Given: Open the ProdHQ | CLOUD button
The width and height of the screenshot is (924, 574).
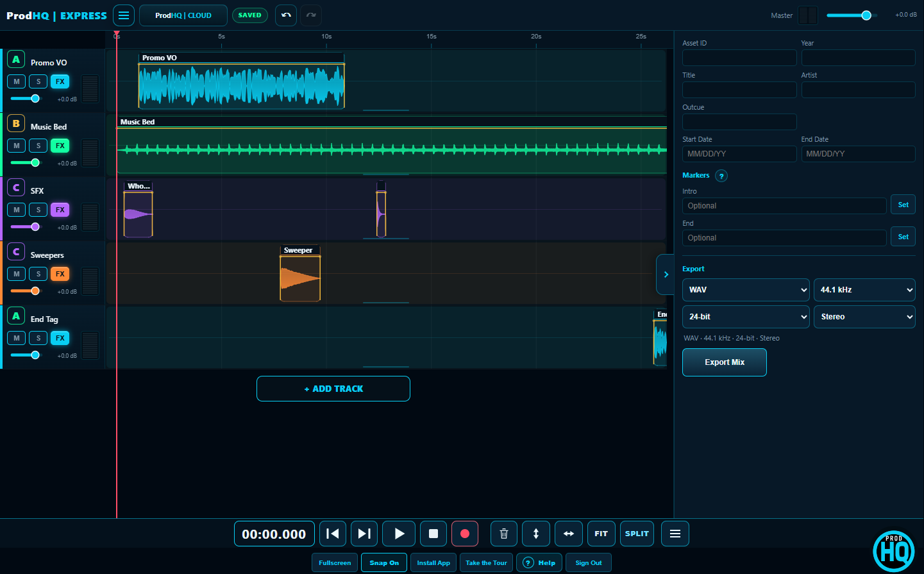Looking at the screenshot, I should click(x=183, y=15).
